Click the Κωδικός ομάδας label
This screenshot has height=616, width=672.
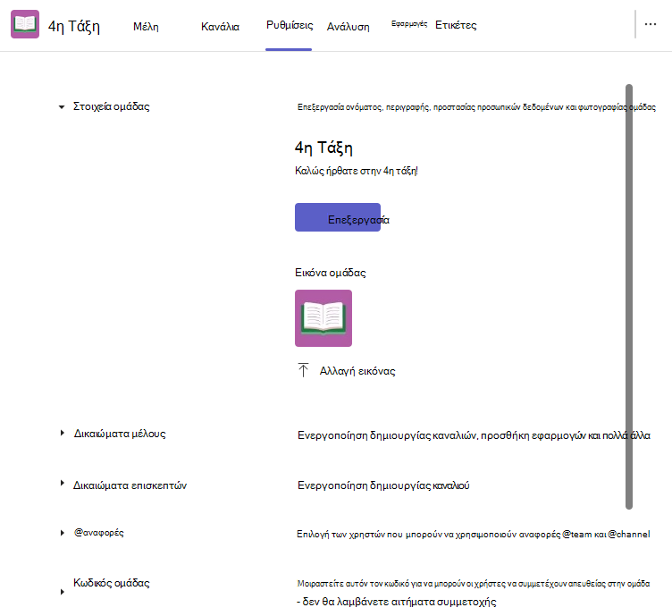(x=112, y=583)
